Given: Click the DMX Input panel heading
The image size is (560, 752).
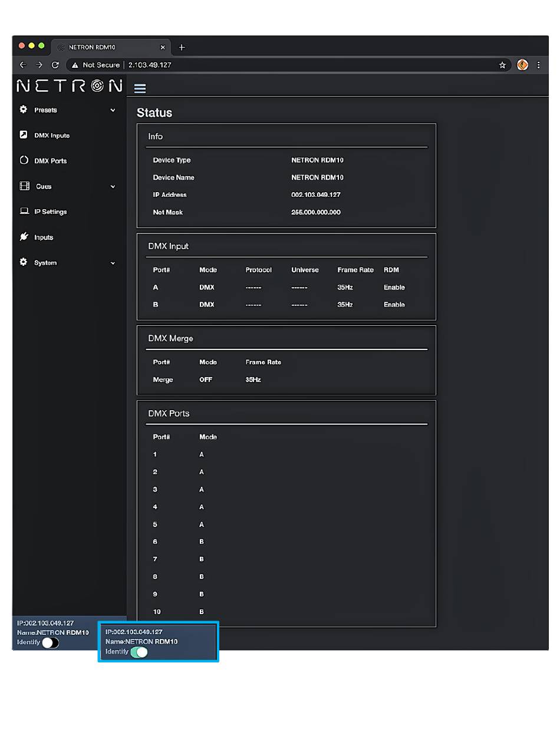Looking at the screenshot, I should pos(168,246).
